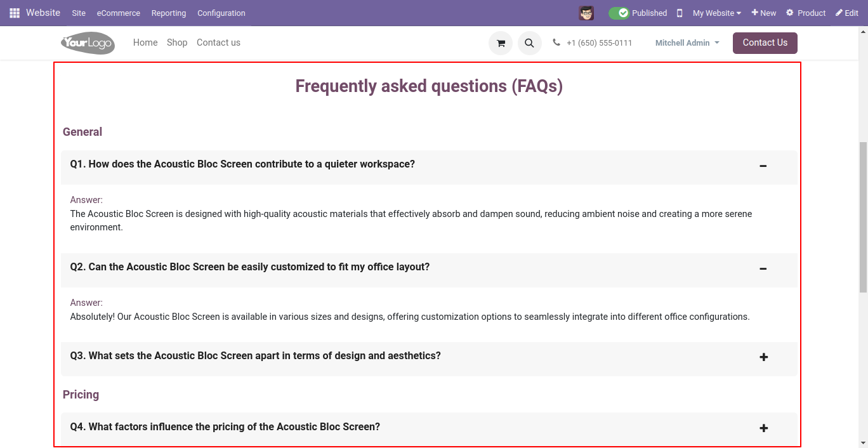Click the gear icon beside Product
This screenshot has width=868, height=448.
[x=790, y=13]
